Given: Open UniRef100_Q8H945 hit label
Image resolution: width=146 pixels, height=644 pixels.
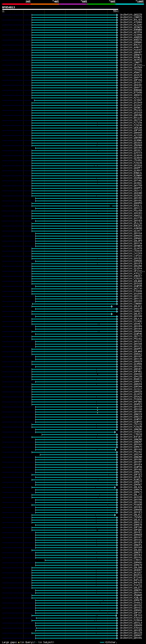Looking at the screenshot, I should (131, 133).
